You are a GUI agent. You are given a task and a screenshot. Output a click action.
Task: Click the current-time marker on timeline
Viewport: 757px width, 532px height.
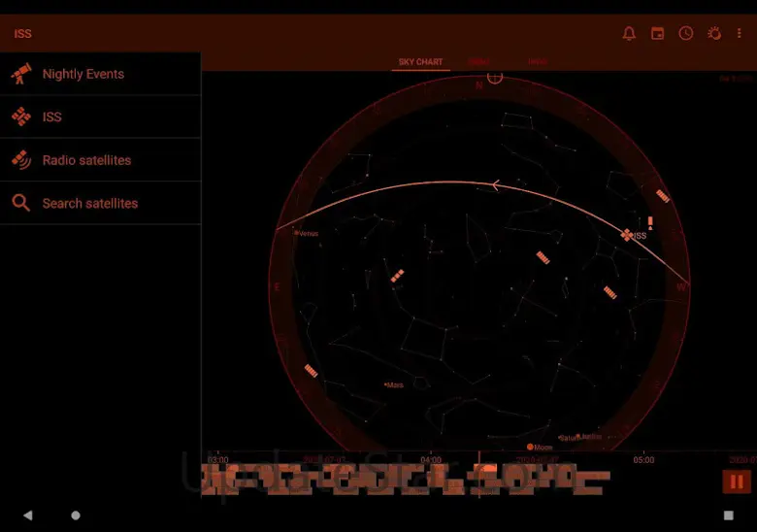pyautogui.click(x=478, y=474)
